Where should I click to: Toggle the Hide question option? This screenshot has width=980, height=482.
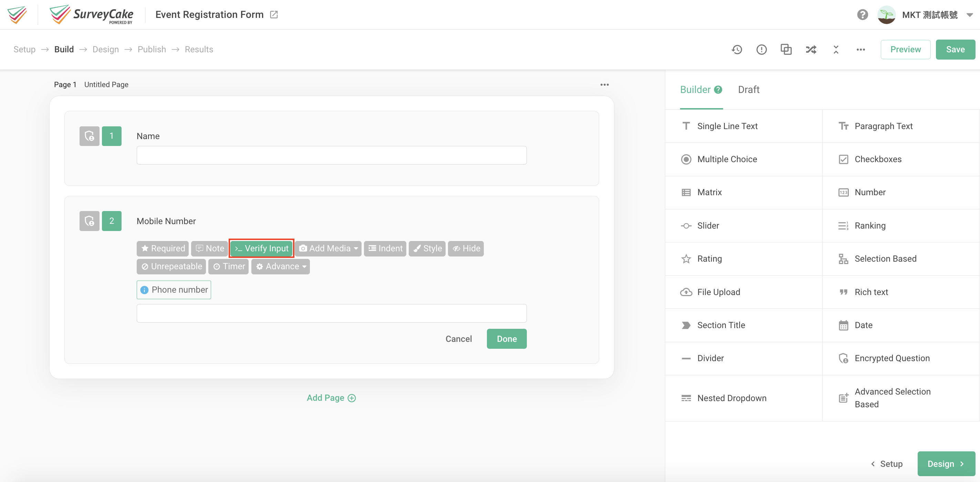click(x=466, y=249)
